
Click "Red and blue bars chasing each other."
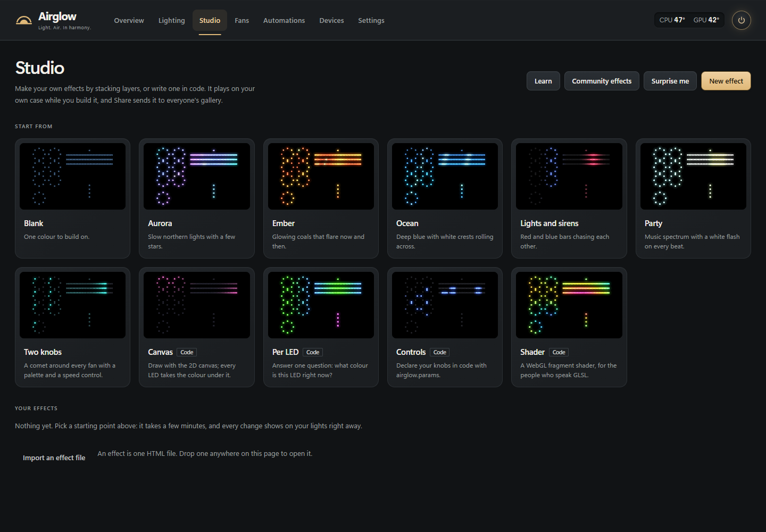pos(565,242)
